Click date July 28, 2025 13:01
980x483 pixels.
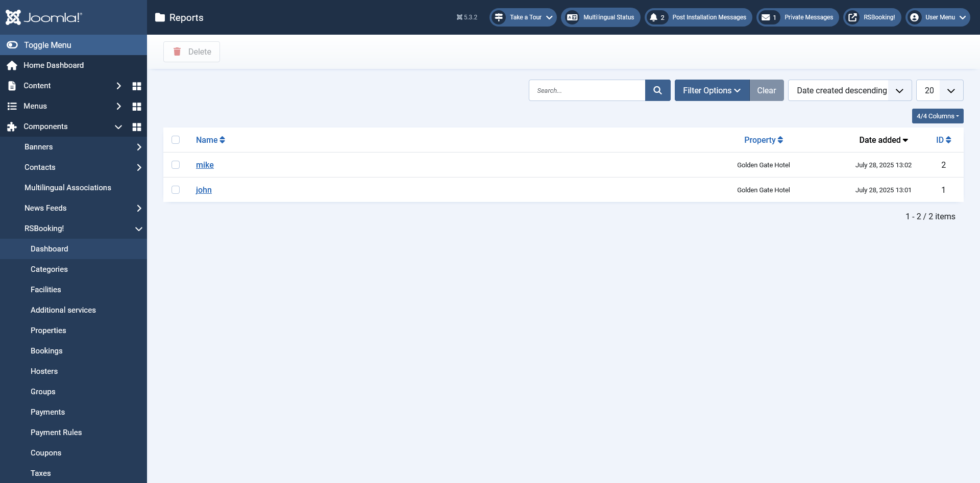click(884, 190)
